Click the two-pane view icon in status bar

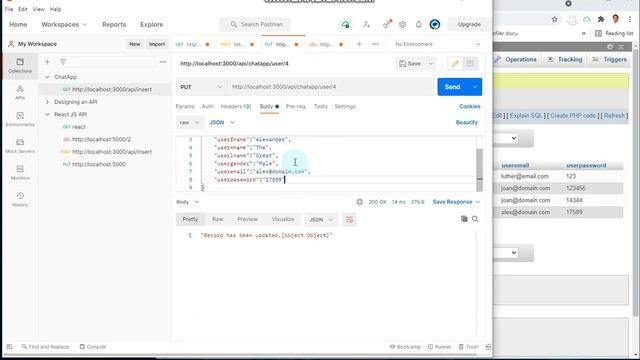[x=488, y=347]
